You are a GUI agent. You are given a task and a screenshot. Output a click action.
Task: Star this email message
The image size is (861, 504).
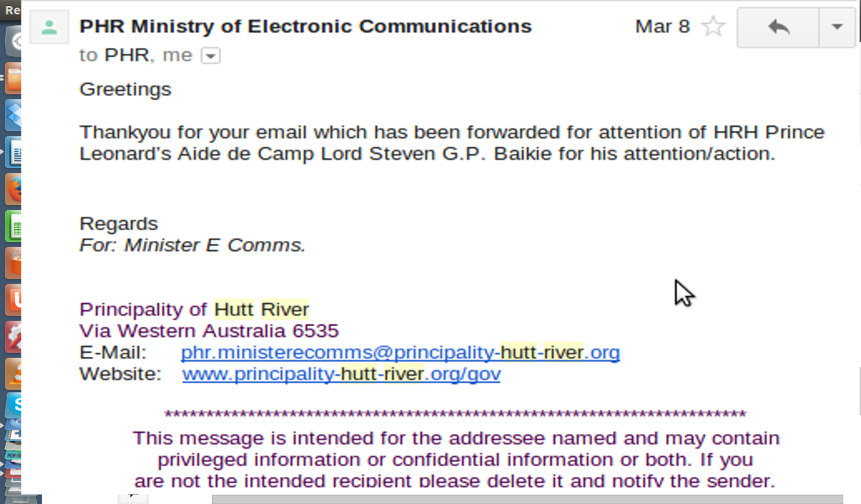click(x=713, y=27)
